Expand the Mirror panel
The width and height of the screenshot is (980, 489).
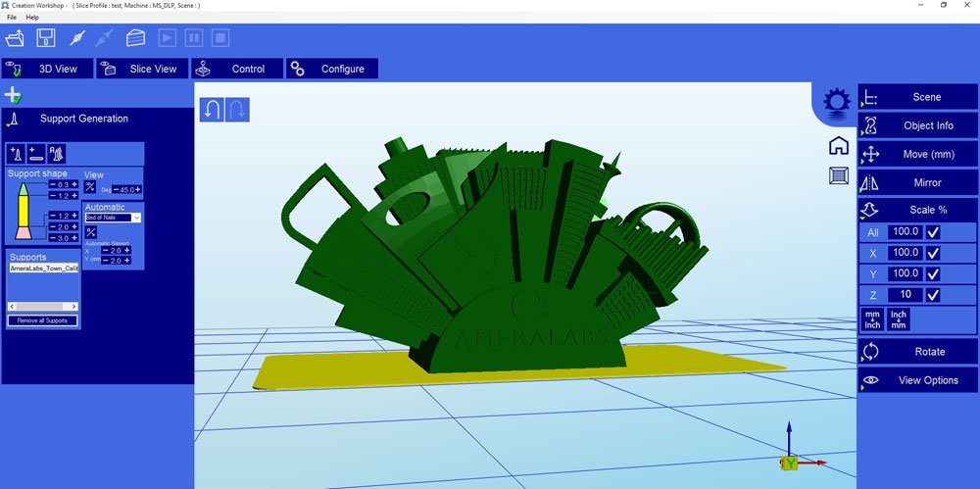917,182
